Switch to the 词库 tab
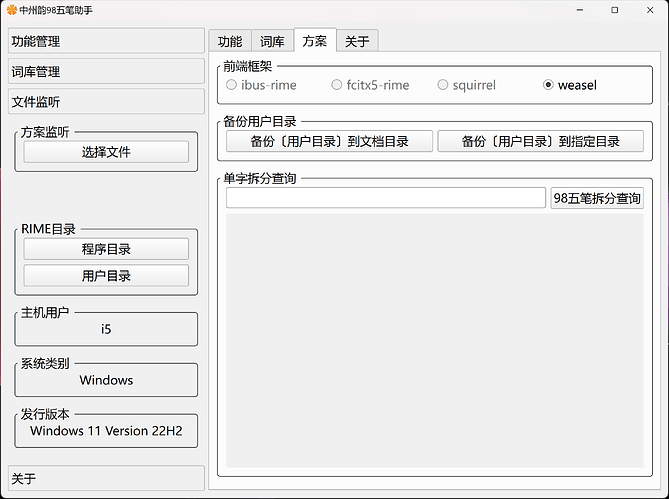This screenshot has height=499, width=669. pos(272,41)
